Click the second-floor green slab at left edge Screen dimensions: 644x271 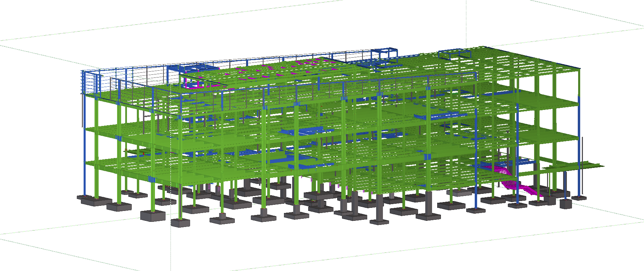102,130
